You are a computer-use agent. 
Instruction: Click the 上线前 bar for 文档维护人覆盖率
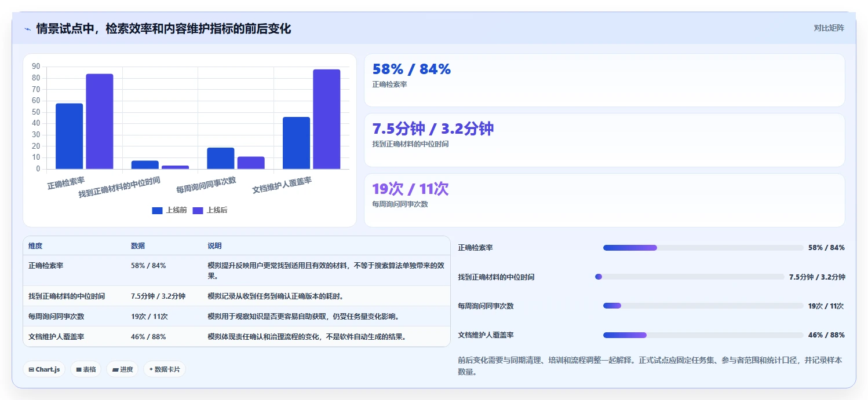(x=296, y=143)
